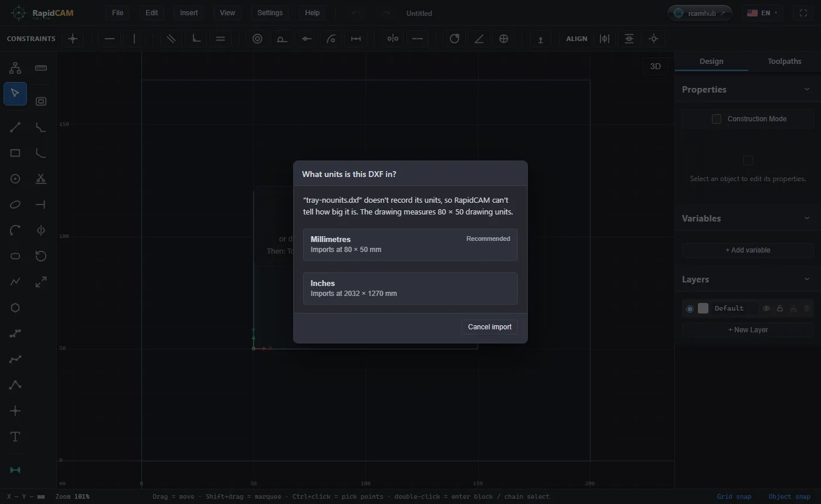Toggle fullscreen mode icon
Viewport: 821px width, 504px height.
click(803, 13)
